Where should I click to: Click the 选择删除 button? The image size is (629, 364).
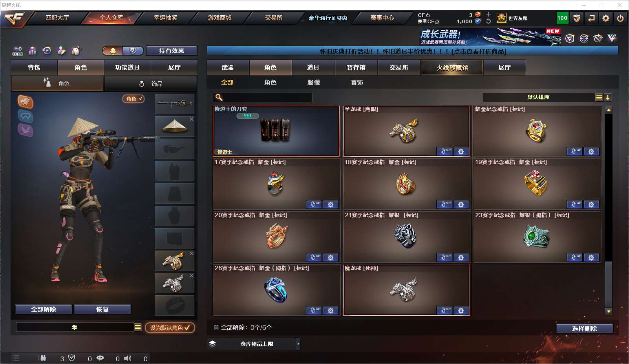(584, 329)
